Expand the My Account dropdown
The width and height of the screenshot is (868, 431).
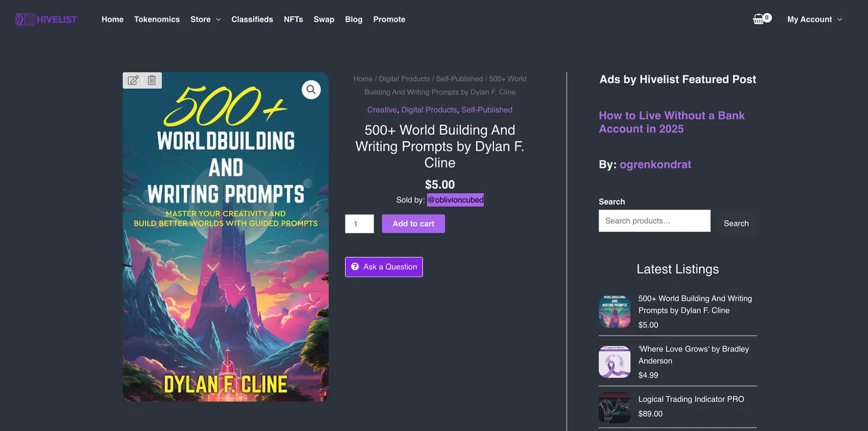coord(814,19)
